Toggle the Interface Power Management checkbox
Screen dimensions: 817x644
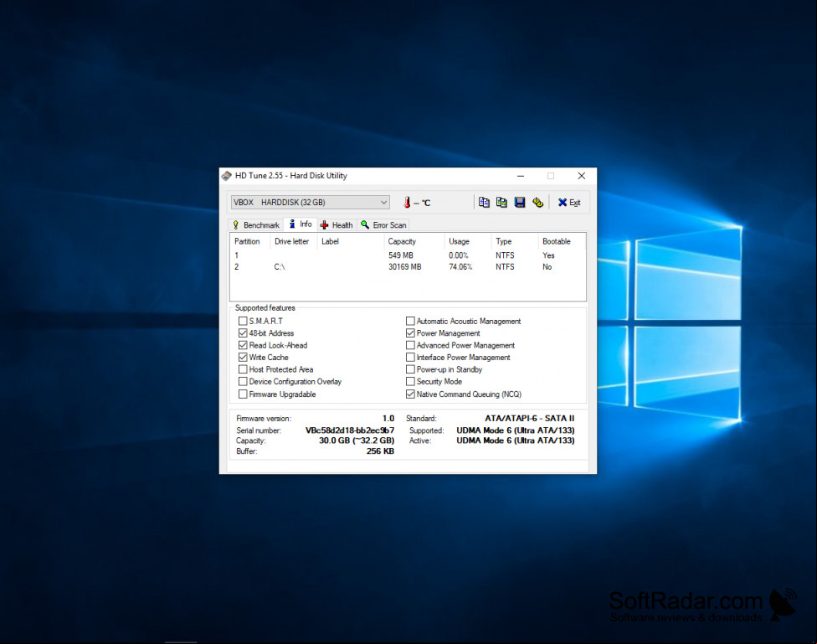point(410,358)
